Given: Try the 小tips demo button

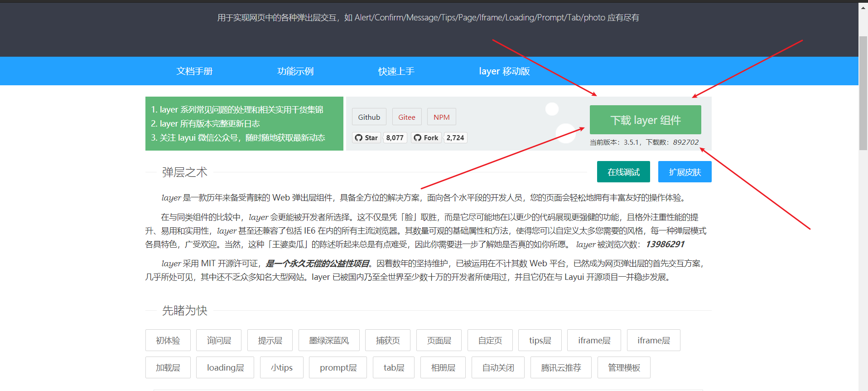Looking at the screenshot, I should click(282, 367).
